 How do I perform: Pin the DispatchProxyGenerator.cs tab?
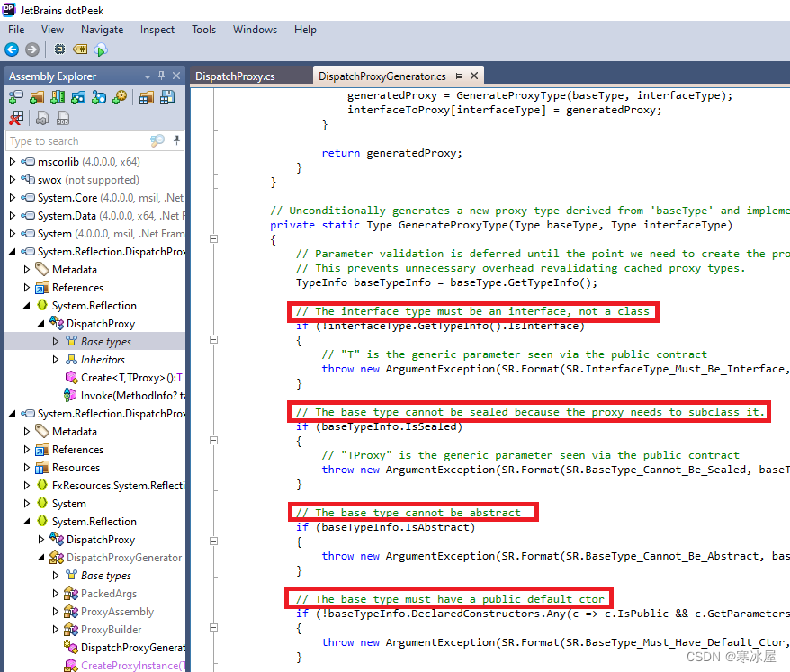458,76
